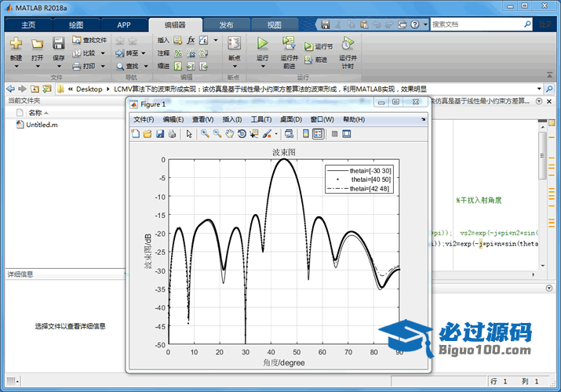The height and width of the screenshot is (392, 561).
Task: Switch to the View (视图) tab
Action: 275,25
